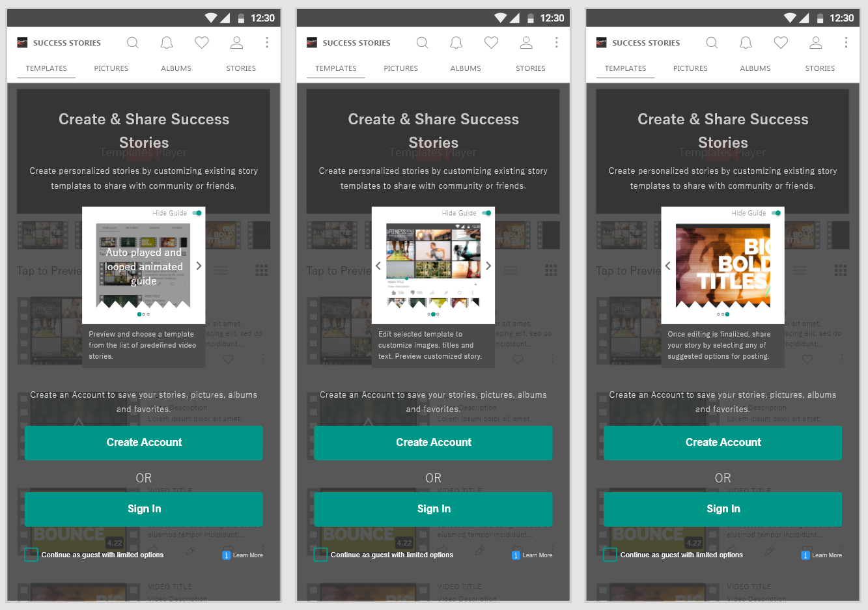868x610 pixels.
Task: Tap the Wi-Fi status icon on first phone
Action: (x=212, y=18)
